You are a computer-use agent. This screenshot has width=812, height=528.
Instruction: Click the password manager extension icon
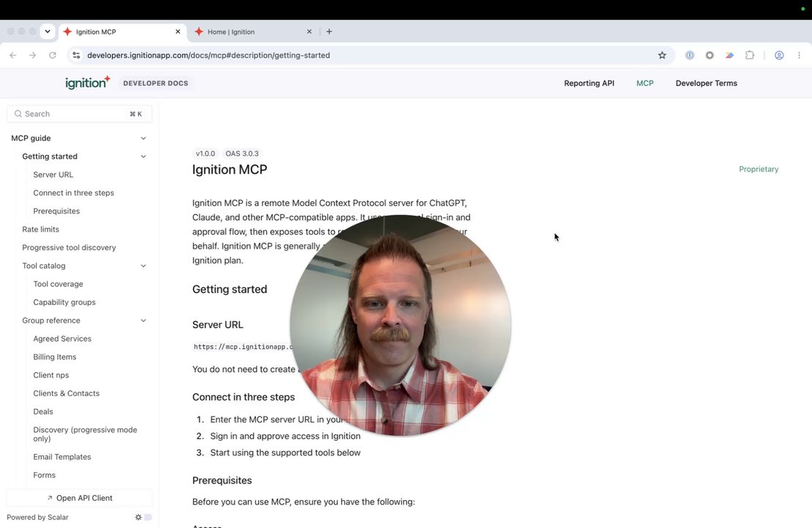pyautogui.click(x=690, y=56)
